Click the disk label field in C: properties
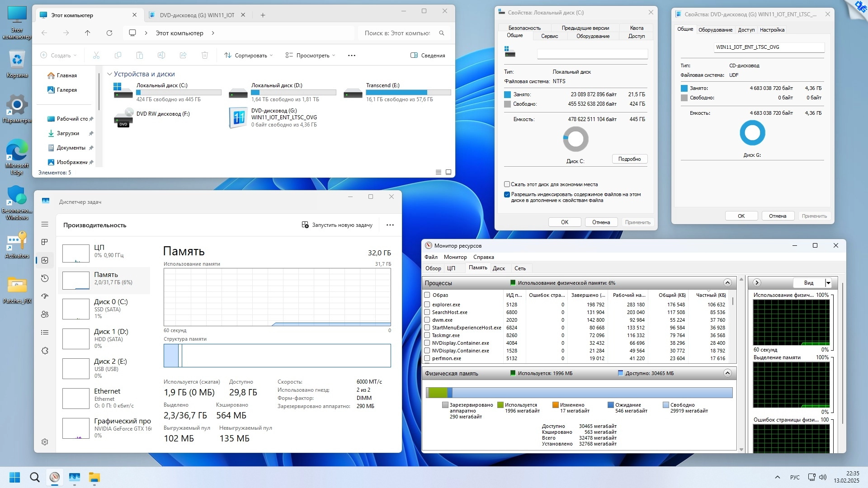This screenshot has height=488, width=868. [x=592, y=54]
